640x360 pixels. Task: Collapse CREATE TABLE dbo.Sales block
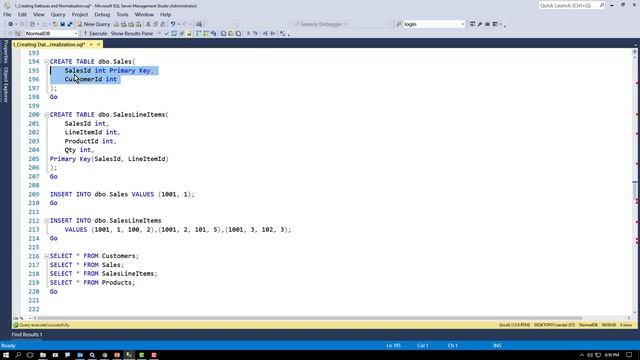[47, 62]
